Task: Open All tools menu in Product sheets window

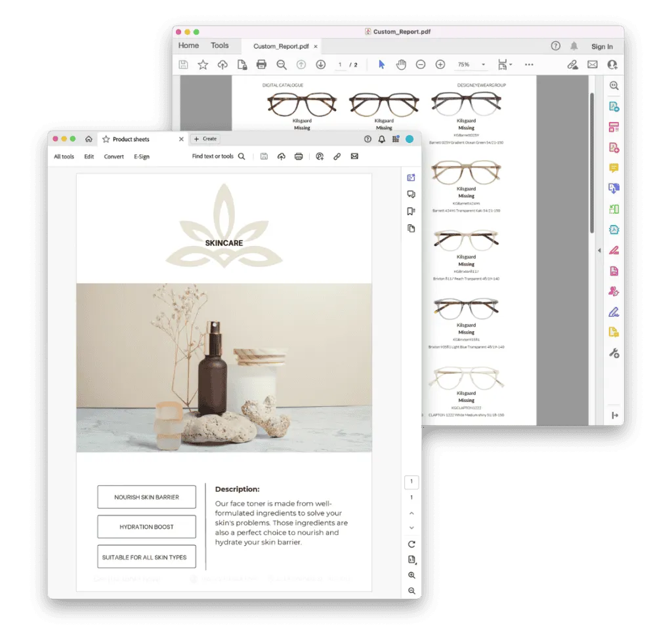Action: pos(64,157)
